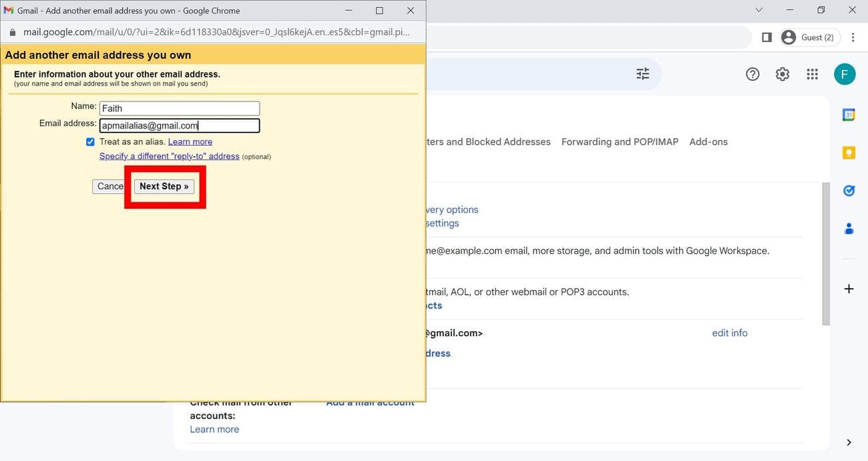868x461 pixels.
Task: Open Google Tasks in side panel
Action: coord(849,191)
